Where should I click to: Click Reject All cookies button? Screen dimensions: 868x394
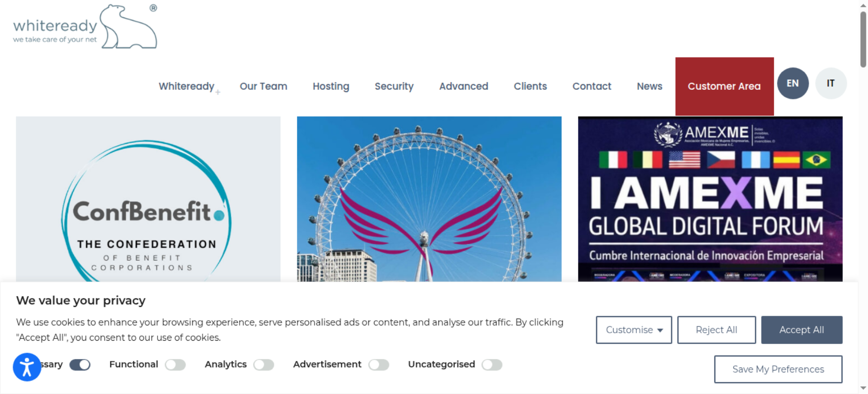coord(717,330)
